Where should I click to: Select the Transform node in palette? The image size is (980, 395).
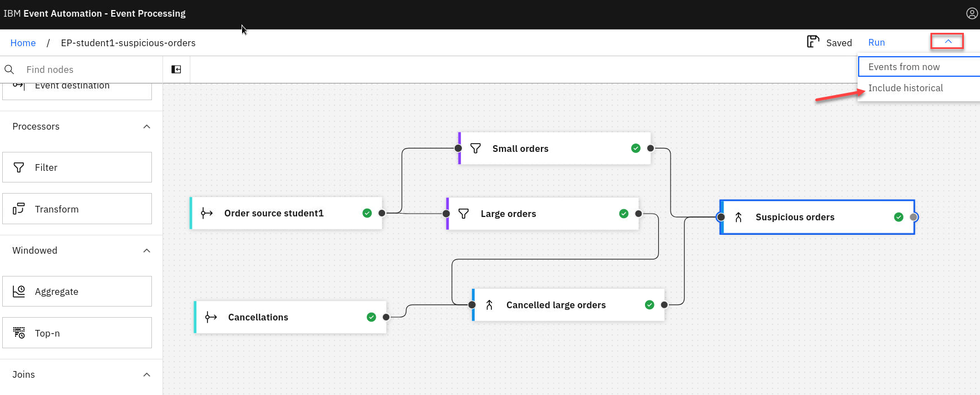point(77,209)
